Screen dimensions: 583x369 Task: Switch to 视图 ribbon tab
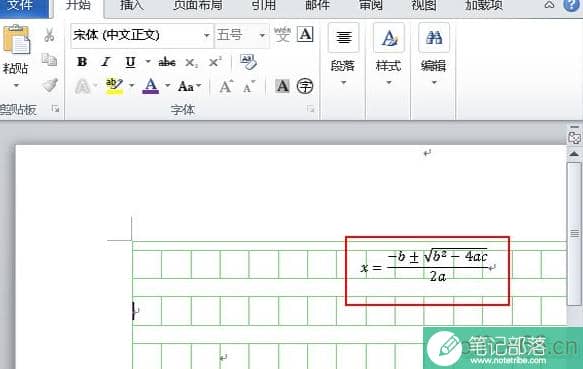424,5
